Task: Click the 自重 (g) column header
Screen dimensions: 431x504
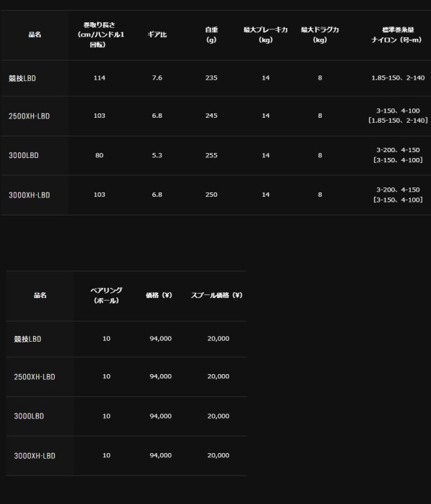Action: [x=211, y=34]
